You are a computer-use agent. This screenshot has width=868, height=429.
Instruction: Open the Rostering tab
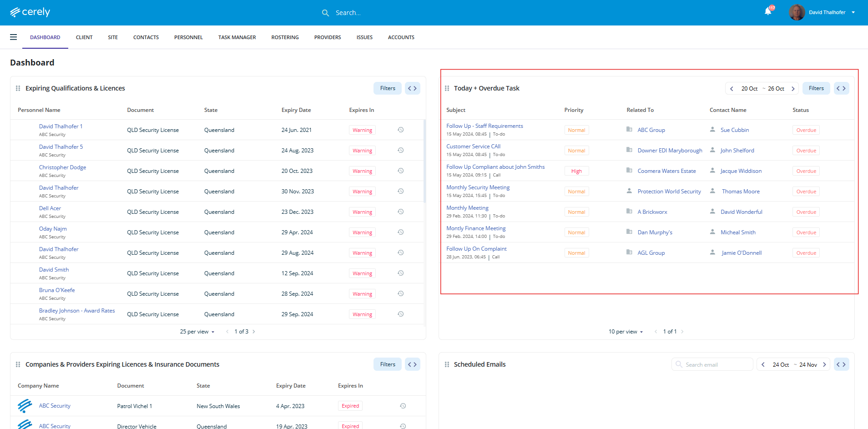coord(285,37)
